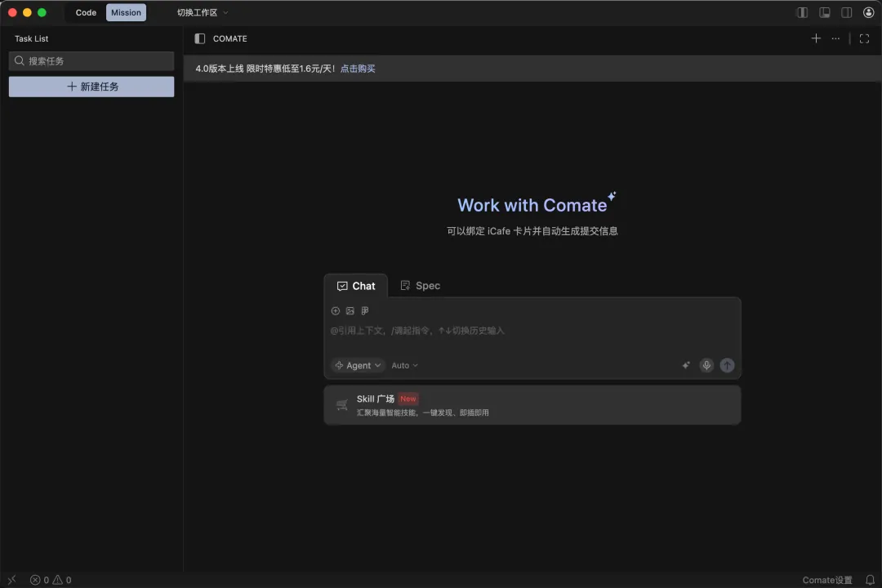882x588 pixels.
Task: Toggle the secondary sidebar layout icon
Action: coord(846,12)
